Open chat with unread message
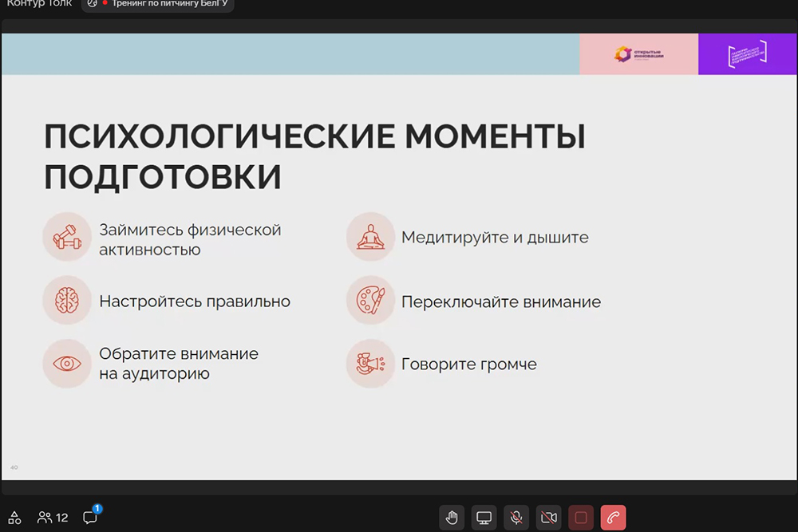This screenshot has width=798, height=532. coord(90,517)
